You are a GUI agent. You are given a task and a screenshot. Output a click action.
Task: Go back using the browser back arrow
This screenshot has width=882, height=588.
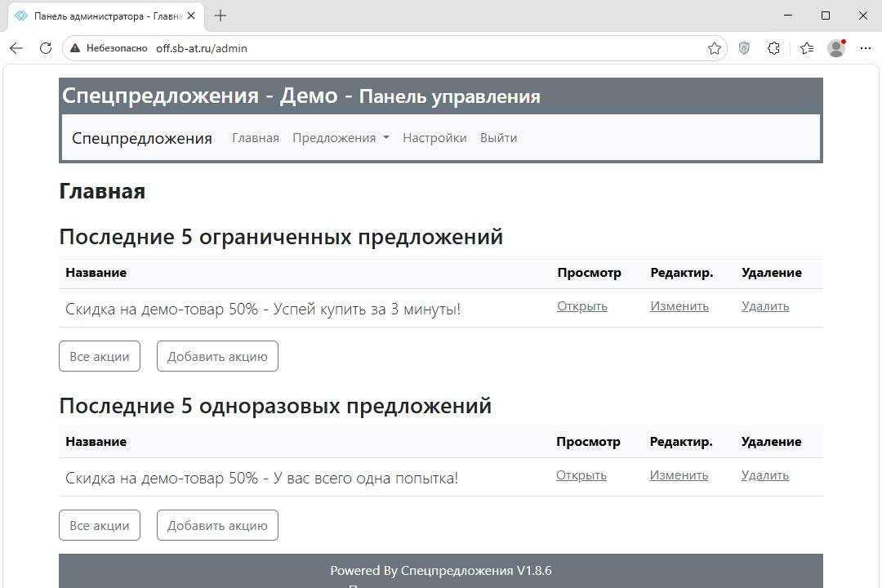16,48
